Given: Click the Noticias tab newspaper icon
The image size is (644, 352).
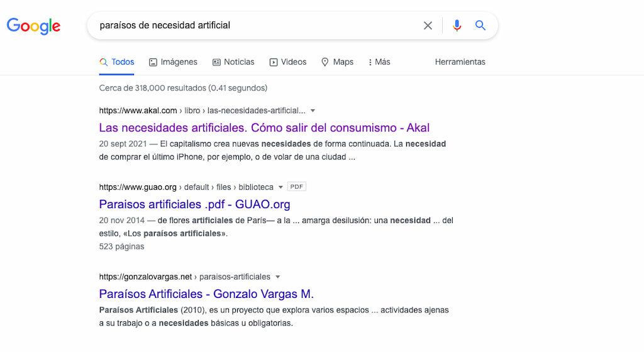Looking at the screenshot, I should 216,62.
